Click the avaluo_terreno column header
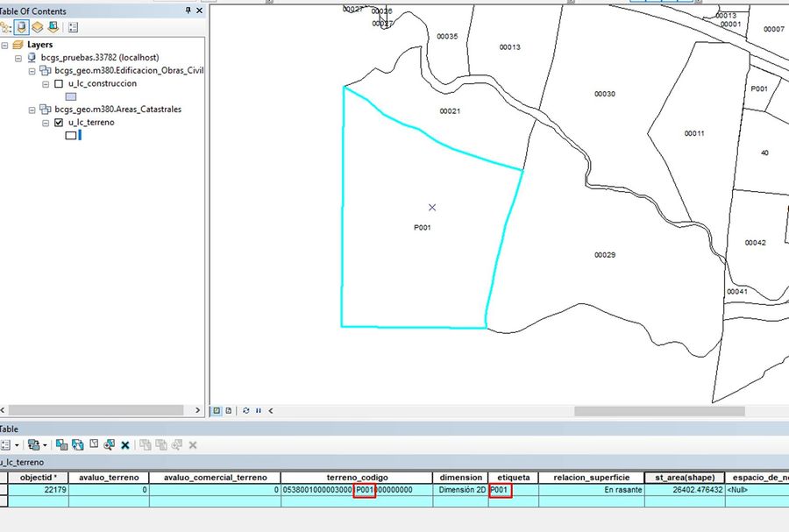 [x=109, y=477]
